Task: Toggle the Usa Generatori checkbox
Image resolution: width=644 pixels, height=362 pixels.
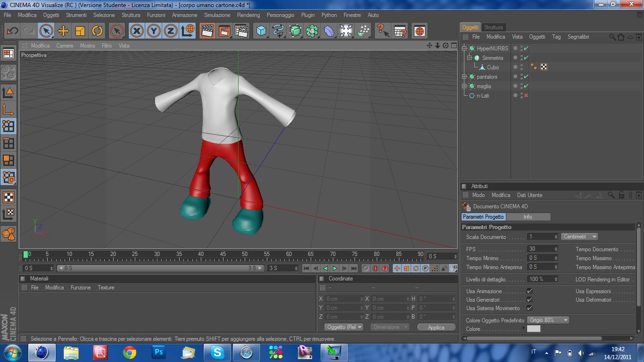Action: (529, 300)
